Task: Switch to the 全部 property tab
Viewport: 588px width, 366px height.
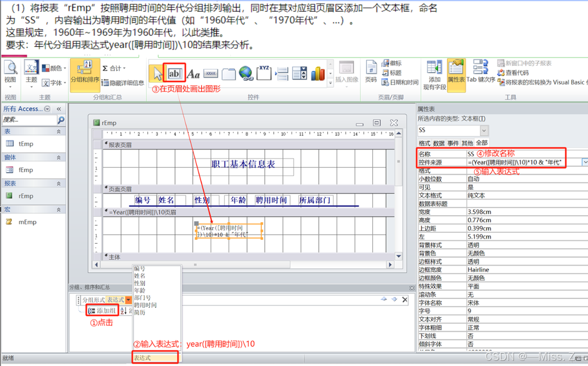Action: point(482,143)
